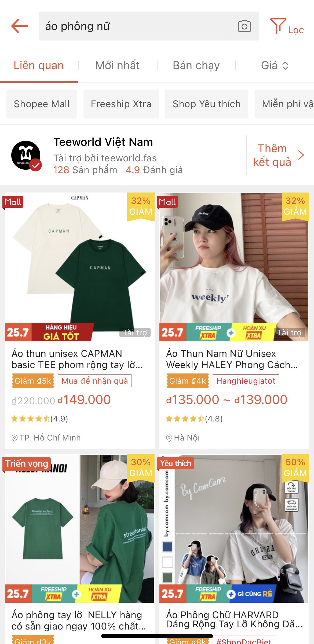Toggle the Shop Yêu thích filter chip
The height and width of the screenshot is (644, 314).
pyautogui.click(x=207, y=104)
